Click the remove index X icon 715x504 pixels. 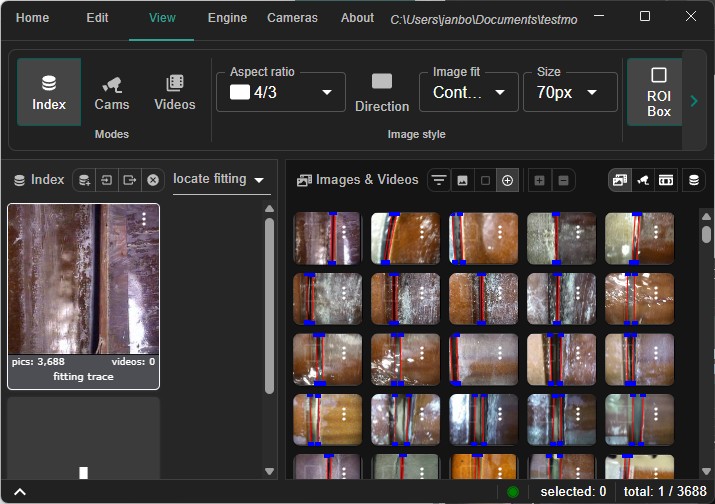click(x=153, y=180)
